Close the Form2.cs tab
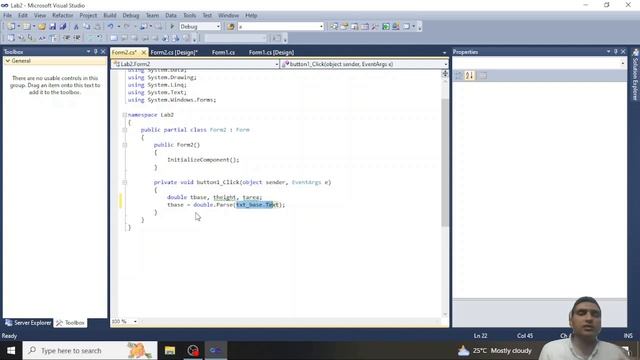The height and width of the screenshot is (360, 640). 144,52
